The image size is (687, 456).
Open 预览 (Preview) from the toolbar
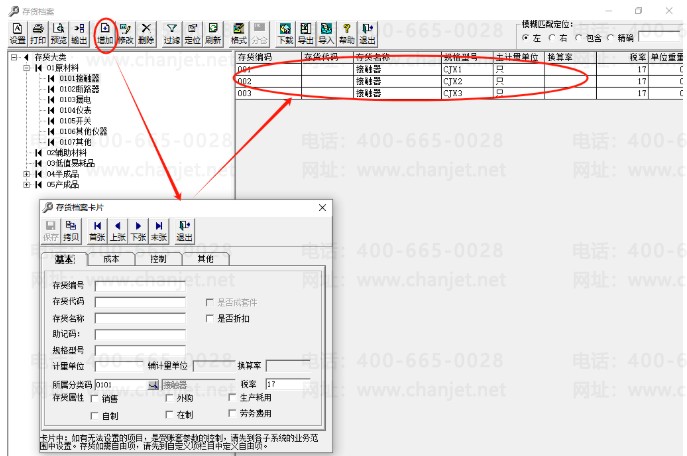coord(59,34)
